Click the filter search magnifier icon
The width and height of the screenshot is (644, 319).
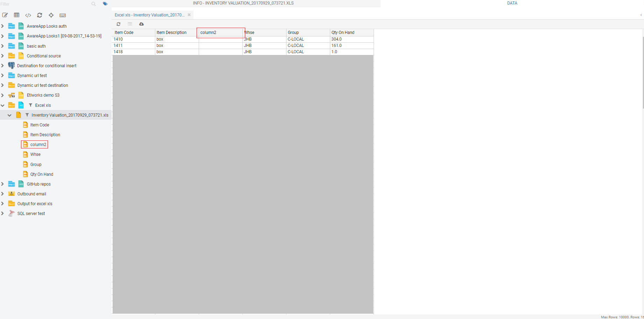[x=93, y=4]
